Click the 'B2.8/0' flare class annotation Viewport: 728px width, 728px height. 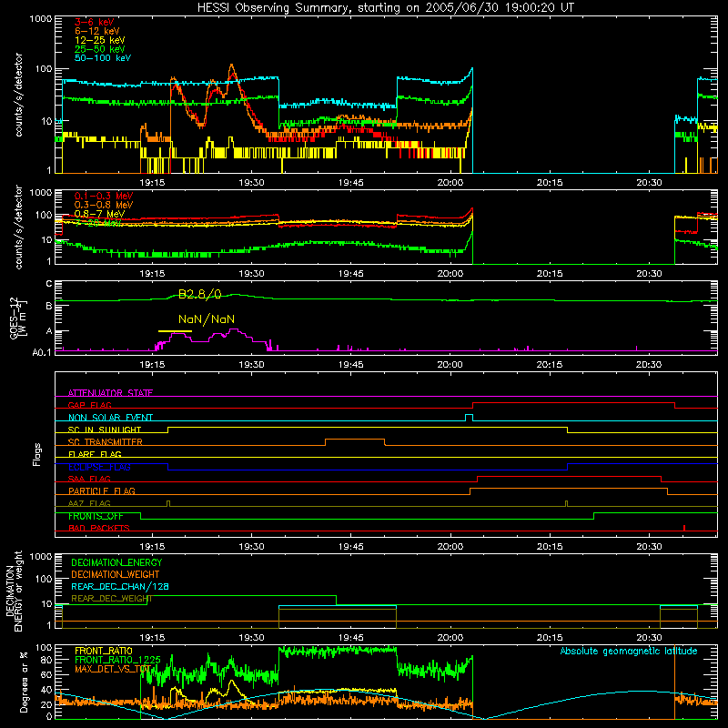coord(200,294)
